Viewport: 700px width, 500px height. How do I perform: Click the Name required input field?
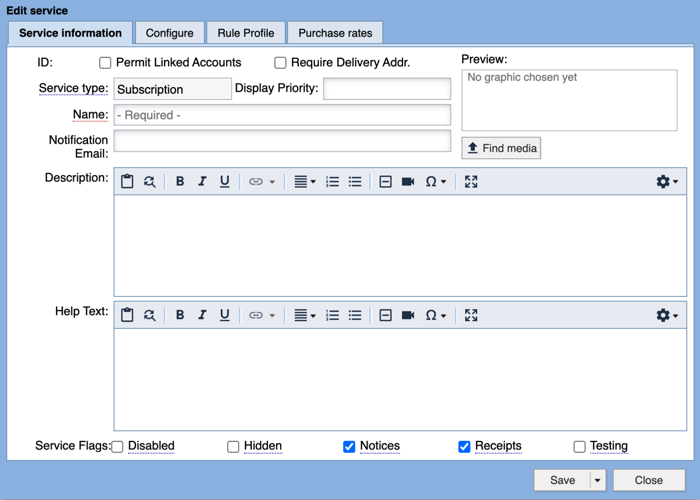point(282,115)
